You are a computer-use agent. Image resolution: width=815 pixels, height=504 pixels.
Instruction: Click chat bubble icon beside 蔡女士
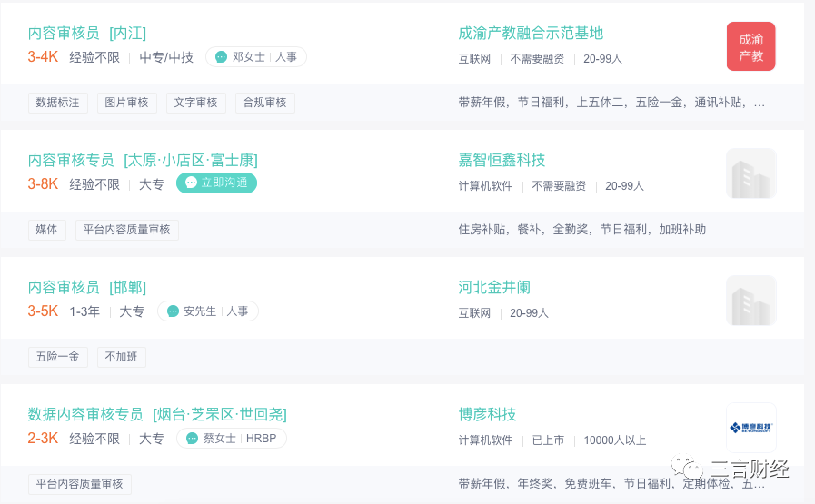[192, 439]
